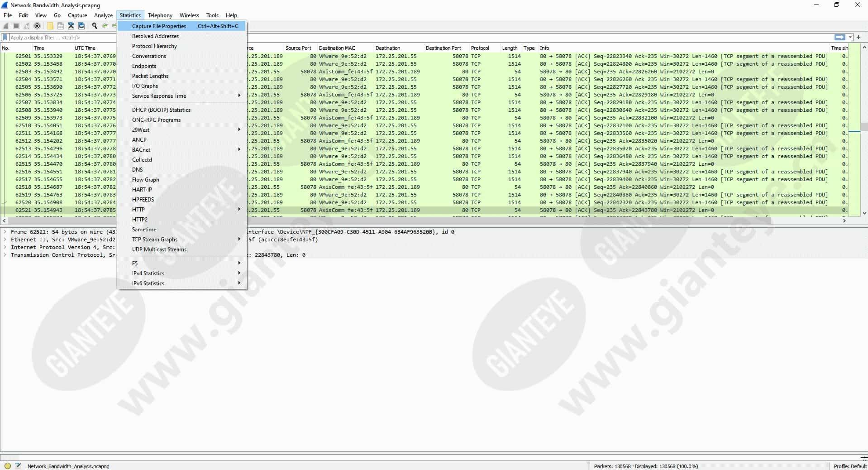This screenshot has width=868, height=470.
Task: Open display filter history dropdown arrow
Action: click(850, 37)
